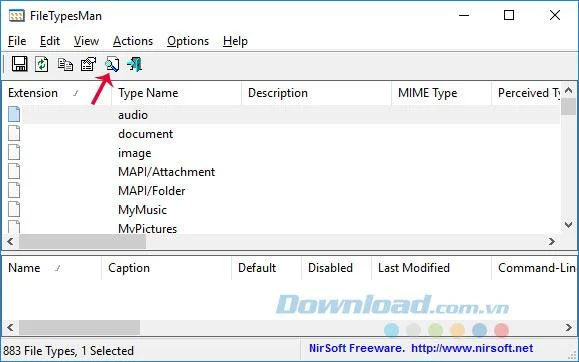
Task: Open the Help menu
Action: point(235,41)
